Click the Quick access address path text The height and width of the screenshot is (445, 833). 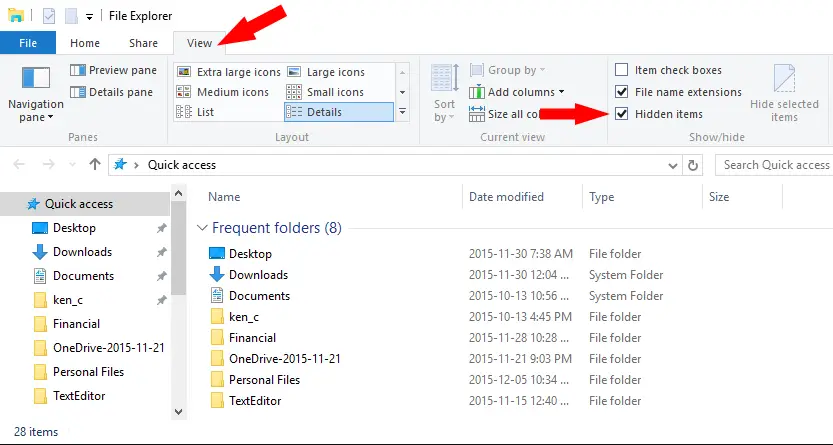click(182, 165)
